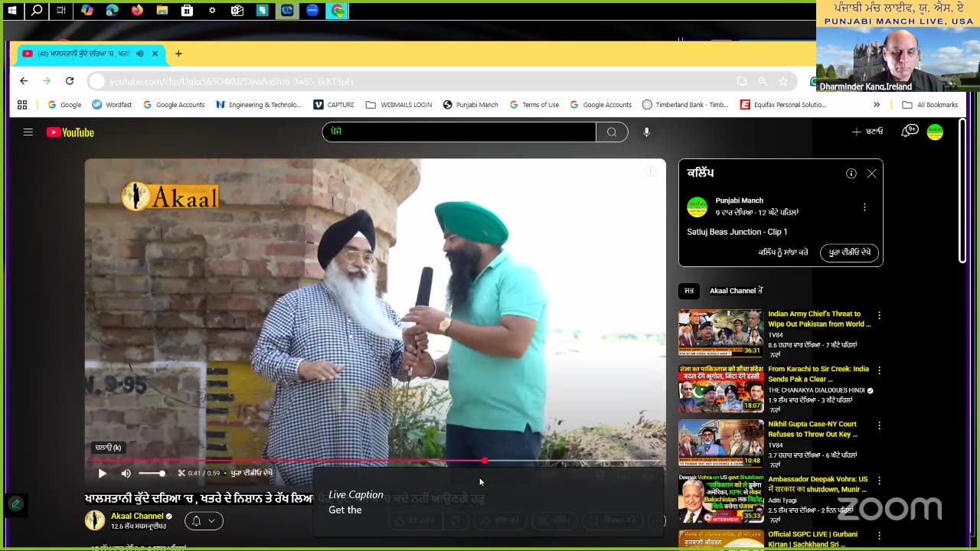The width and height of the screenshot is (980, 551).
Task: Launch Microsoft Edge from the taskbar
Action: click(112, 11)
